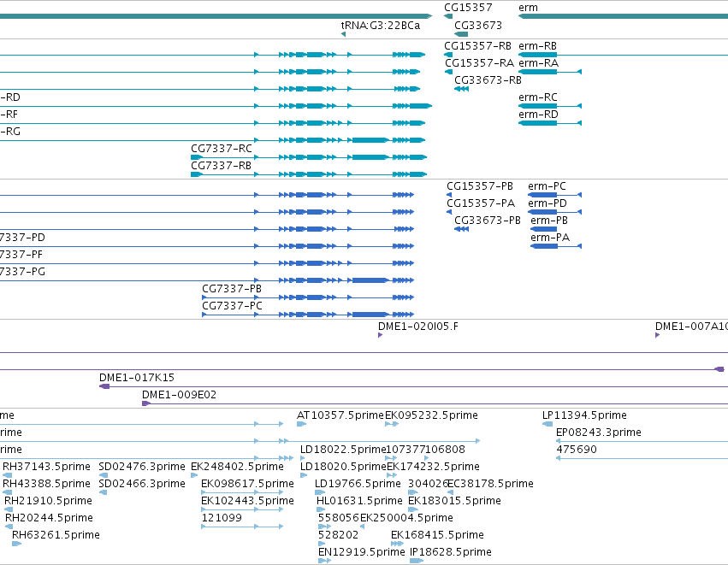Select the AT10357.5prime EST label

(x=340, y=415)
